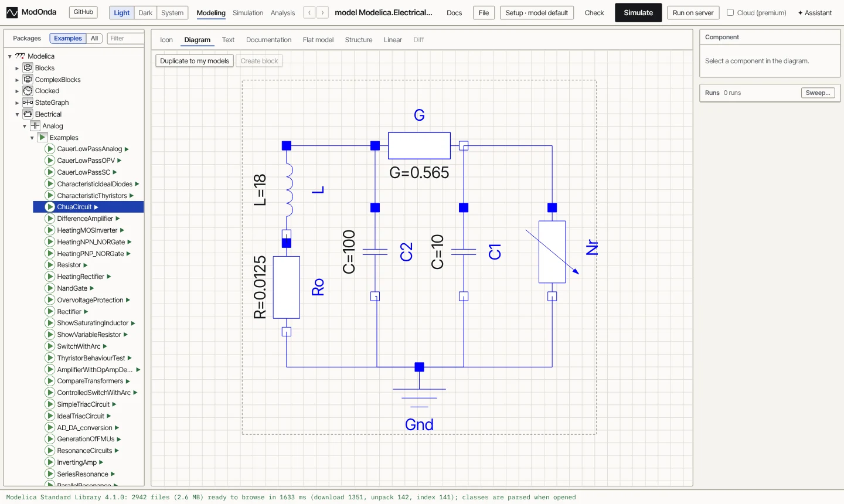Run ChuaCircuit via its play arrow
844x504 pixels.
tap(96, 207)
